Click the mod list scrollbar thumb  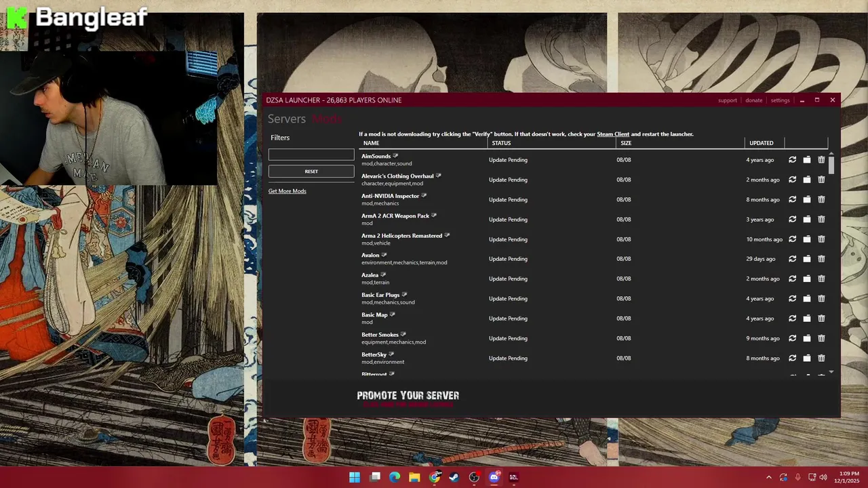(x=831, y=165)
